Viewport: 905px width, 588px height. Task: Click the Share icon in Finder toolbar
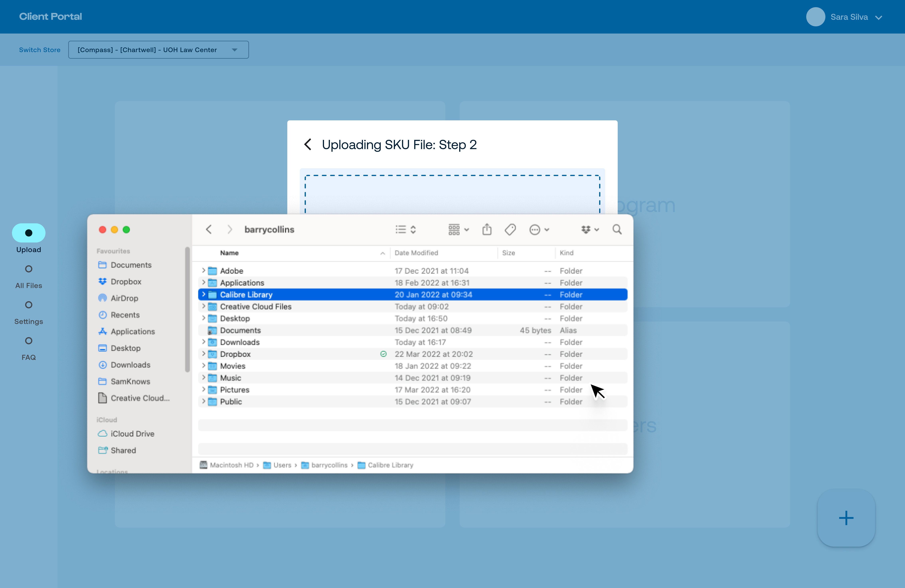click(487, 229)
